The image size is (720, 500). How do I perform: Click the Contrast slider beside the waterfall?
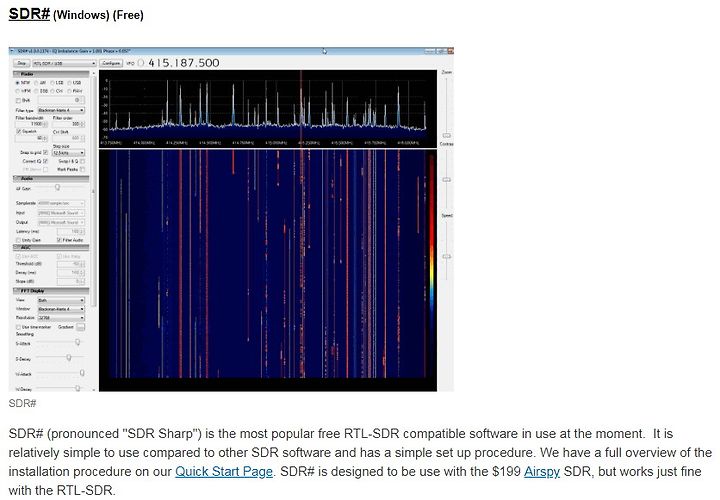(x=446, y=180)
